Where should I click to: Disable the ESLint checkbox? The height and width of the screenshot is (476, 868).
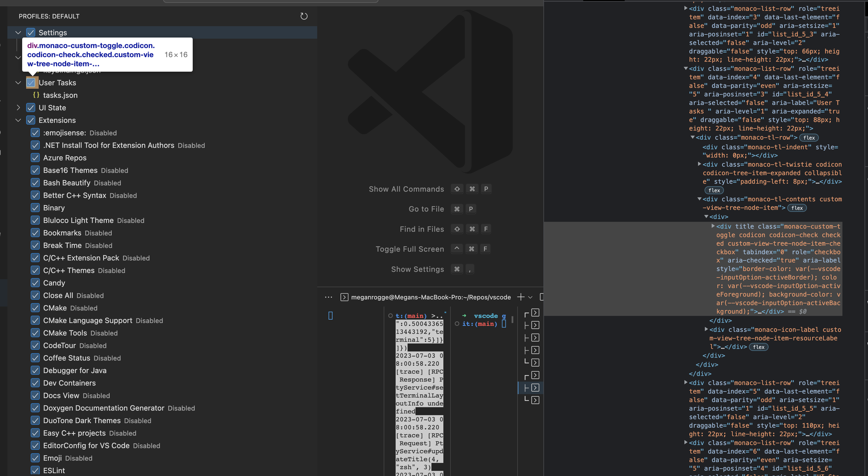coord(35,470)
